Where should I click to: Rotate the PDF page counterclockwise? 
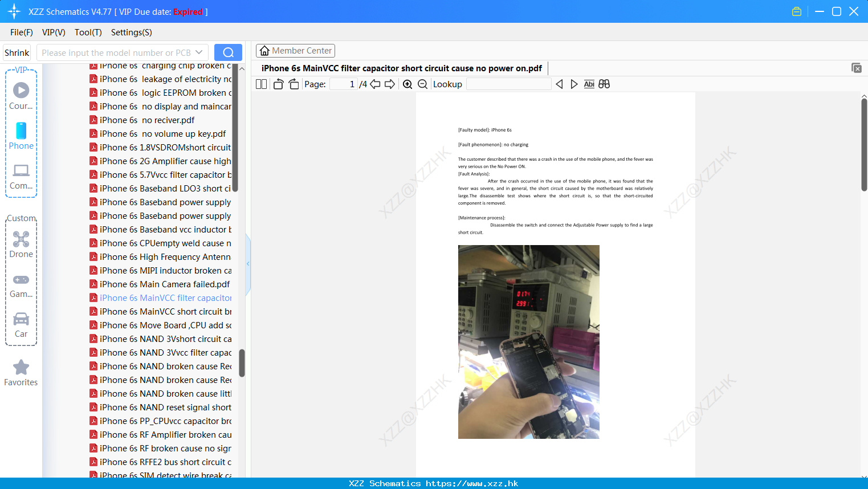(x=278, y=84)
